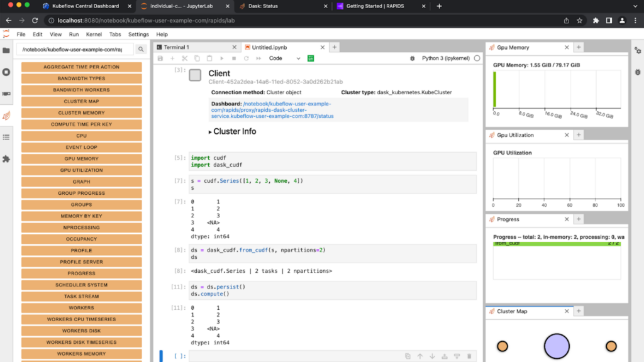Image resolution: width=644 pixels, height=362 pixels.
Task: Follow the Dask dashboard status link
Action: click(x=272, y=110)
